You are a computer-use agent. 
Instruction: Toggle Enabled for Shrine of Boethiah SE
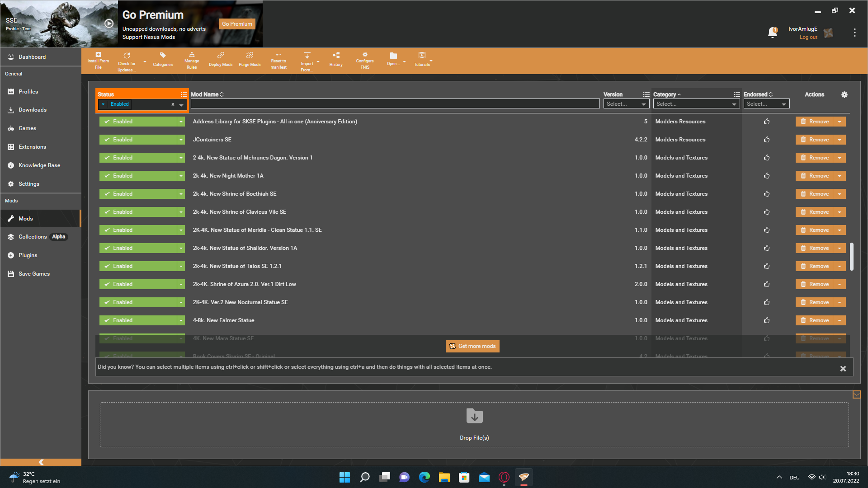click(x=138, y=194)
